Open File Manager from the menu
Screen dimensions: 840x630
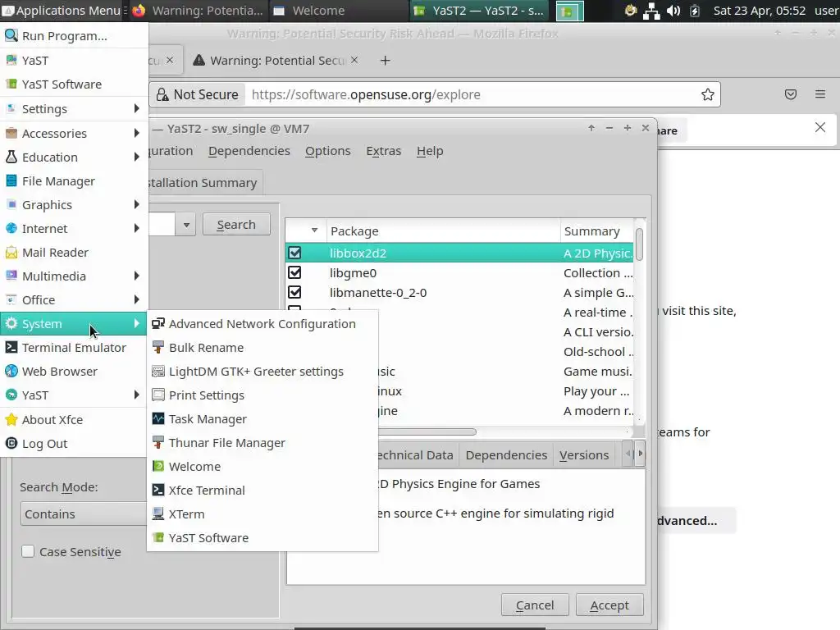pyautogui.click(x=74, y=181)
